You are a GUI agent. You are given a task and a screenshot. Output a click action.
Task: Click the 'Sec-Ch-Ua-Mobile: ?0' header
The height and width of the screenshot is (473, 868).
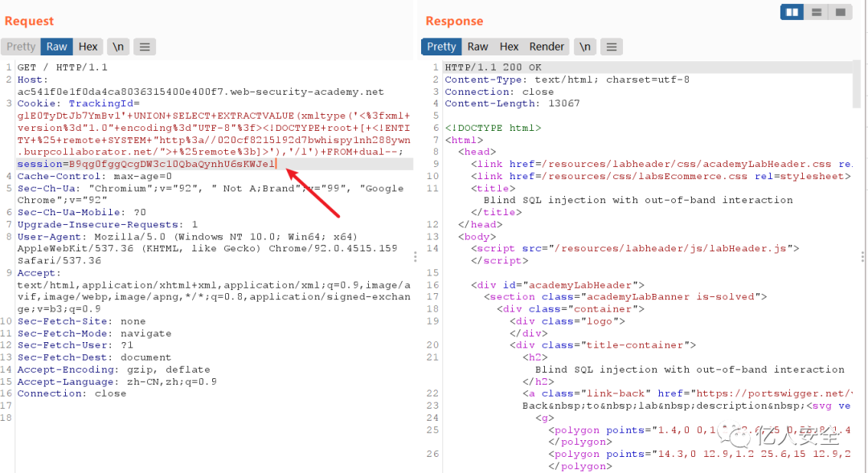[82, 213]
